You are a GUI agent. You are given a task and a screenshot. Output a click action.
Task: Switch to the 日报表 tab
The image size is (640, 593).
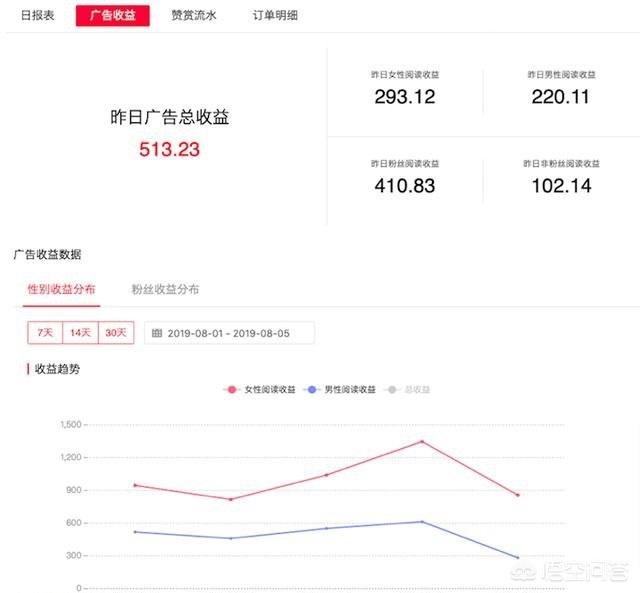pos(39,15)
